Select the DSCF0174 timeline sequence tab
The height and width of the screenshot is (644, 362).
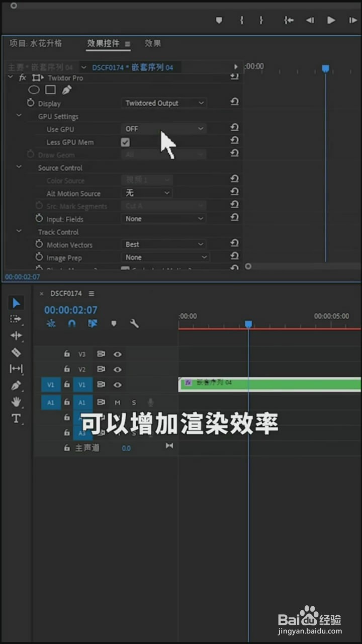pyautogui.click(x=66, y=293)
